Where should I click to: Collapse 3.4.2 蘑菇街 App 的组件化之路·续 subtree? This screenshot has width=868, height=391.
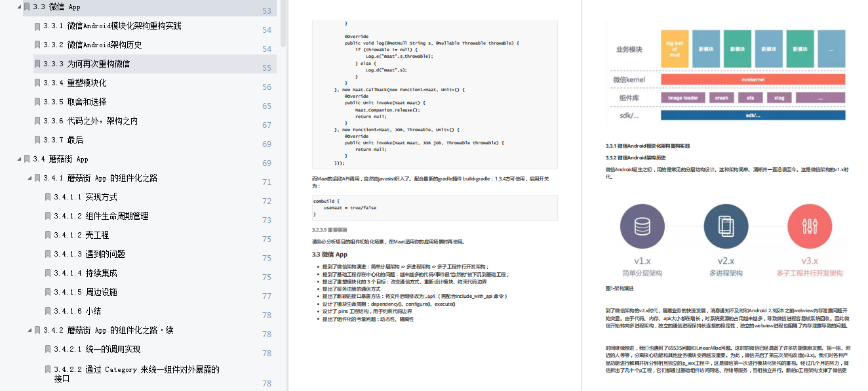click(29, 330)
